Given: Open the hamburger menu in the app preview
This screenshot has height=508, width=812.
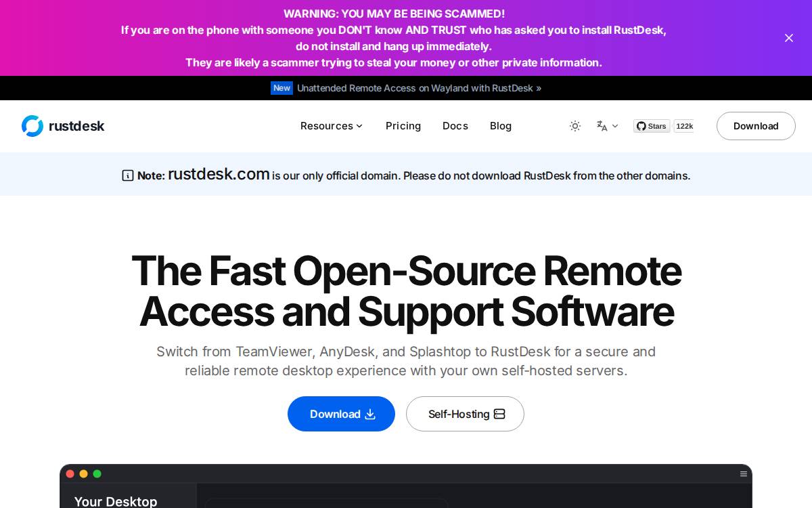Looking at the screenshot, I should click(744, 474).
